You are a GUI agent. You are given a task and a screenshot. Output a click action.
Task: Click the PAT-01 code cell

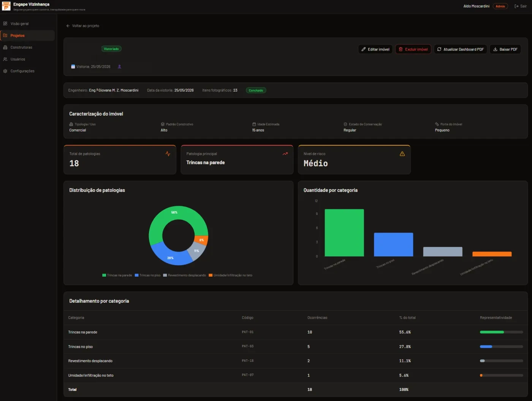tap(248, 332)
